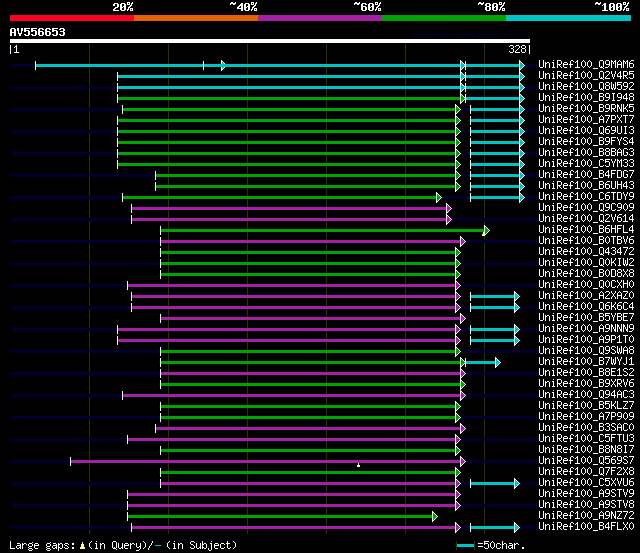Viewport: 640px width, 553px height.
Task: Click the green alignment bar of UniRef100_A9NZ72
Action: [280, 517]
